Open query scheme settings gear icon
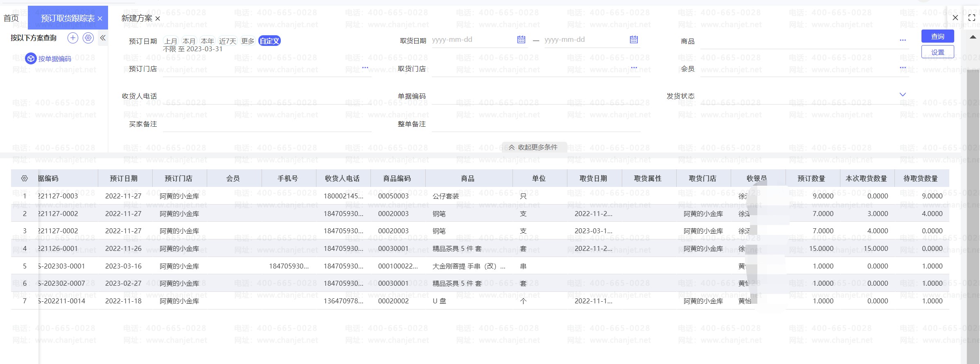This screenshot has width=980, height=364. [88, 38]
